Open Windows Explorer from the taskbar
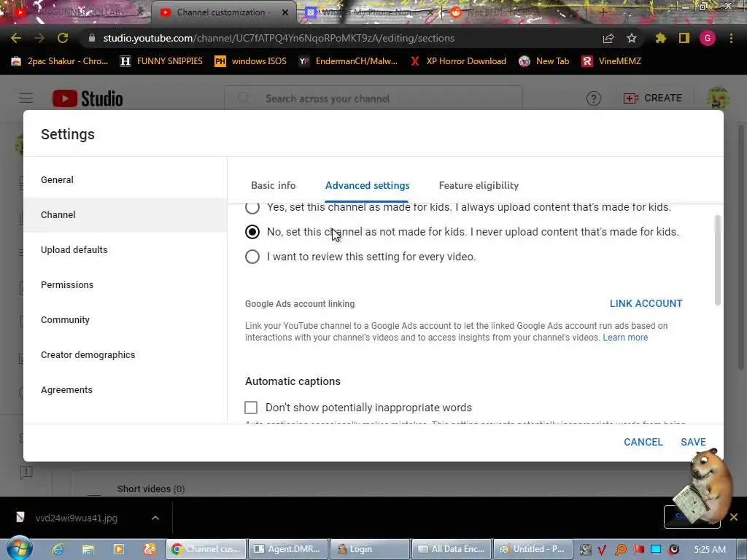Screen dimensions: 747x560 click(88, 549)
